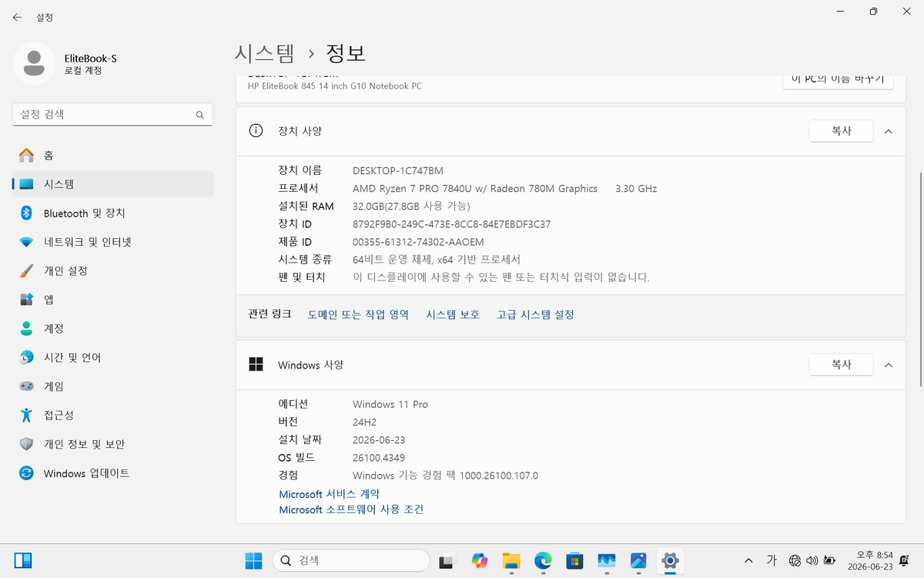Click the Windows 11 Pro edition value
The height and width of the screenshot is (578, 924).
[390, 404]
